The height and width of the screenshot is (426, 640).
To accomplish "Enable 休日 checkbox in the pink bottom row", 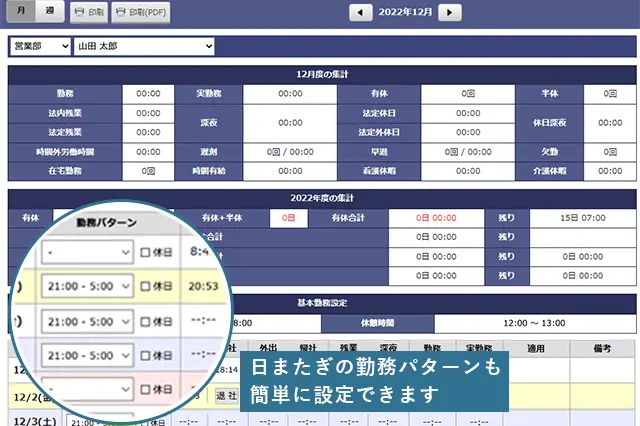I will tap(146, 388).
